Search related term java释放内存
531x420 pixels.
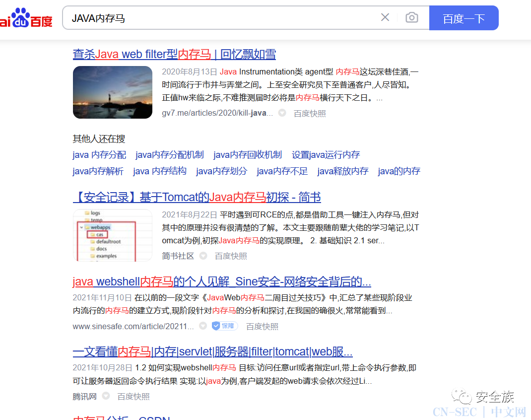point(343,171)
